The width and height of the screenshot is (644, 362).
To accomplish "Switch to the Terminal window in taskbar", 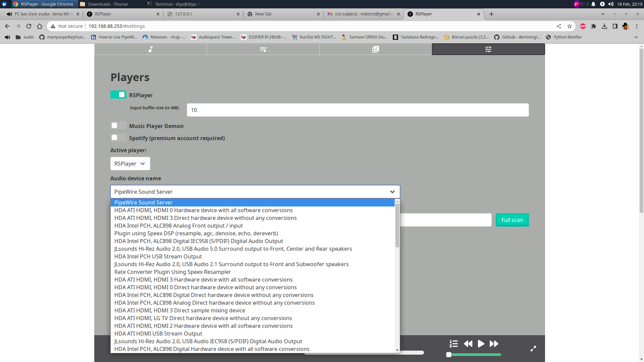I will 174,4.
